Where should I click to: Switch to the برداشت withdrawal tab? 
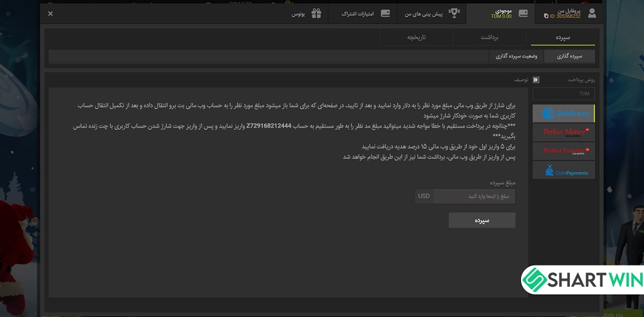[x=489, y=37]
